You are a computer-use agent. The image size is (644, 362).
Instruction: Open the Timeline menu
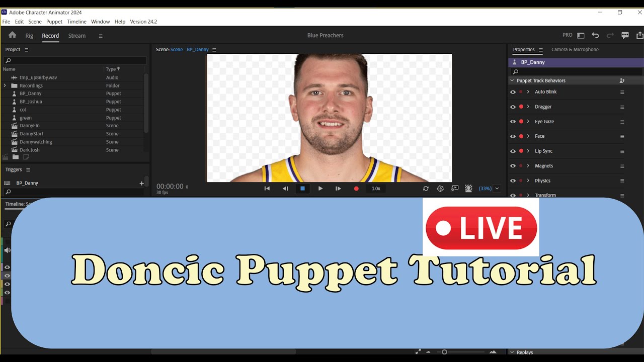pos(77,22)
